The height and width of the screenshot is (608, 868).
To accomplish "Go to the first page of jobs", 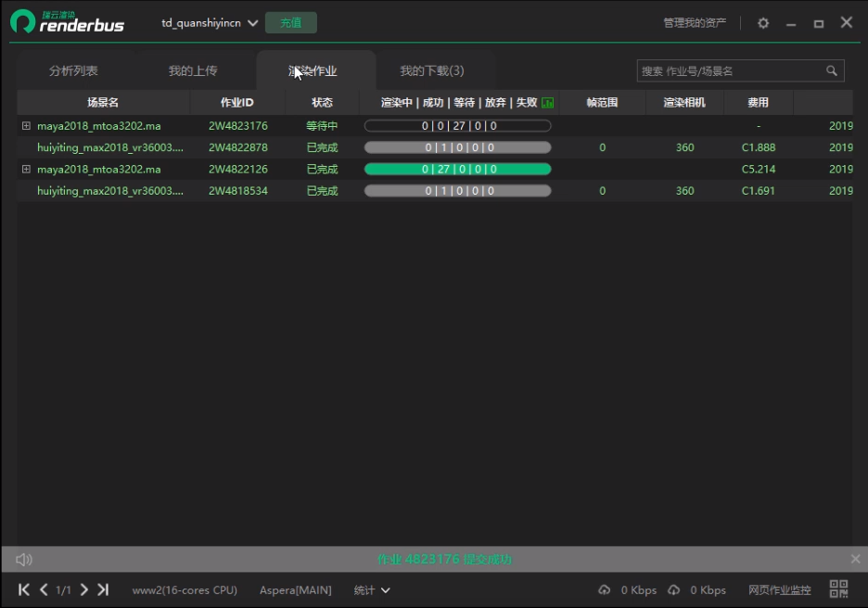I will coord(24,589).
